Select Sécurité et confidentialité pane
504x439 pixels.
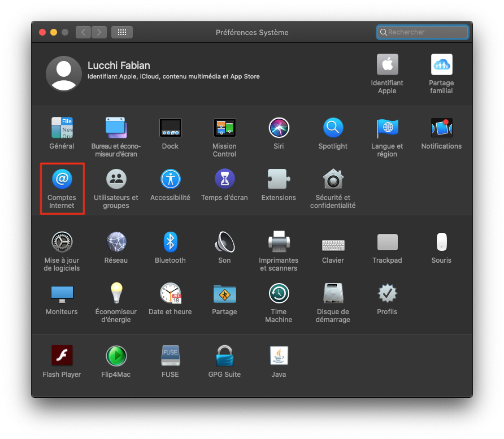pos(333,180)
